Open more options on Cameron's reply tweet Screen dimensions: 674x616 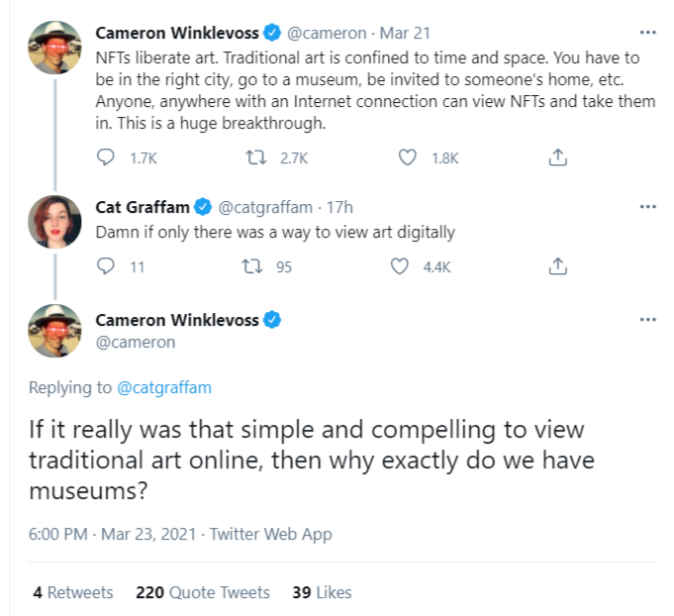[x=648, y=319]
